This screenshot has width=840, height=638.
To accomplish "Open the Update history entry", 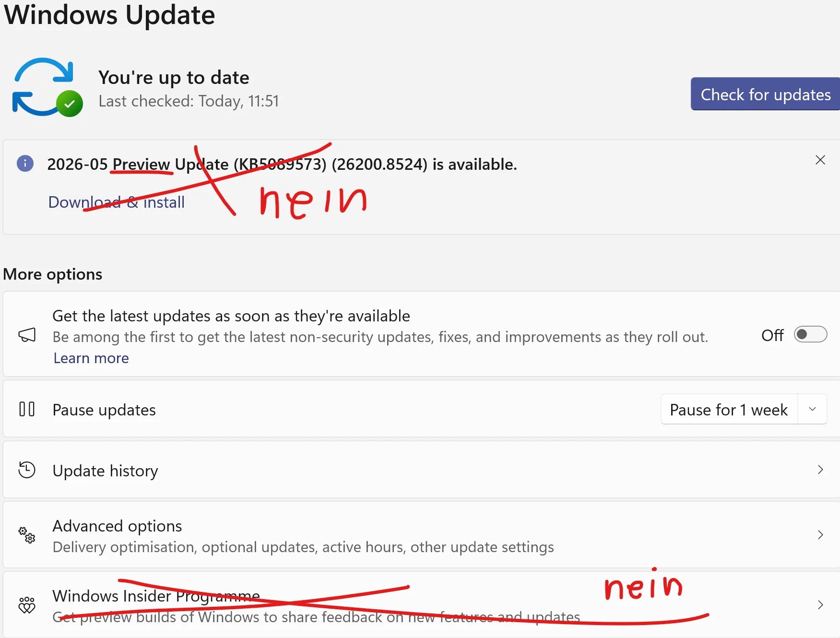I will coord(421,470).
